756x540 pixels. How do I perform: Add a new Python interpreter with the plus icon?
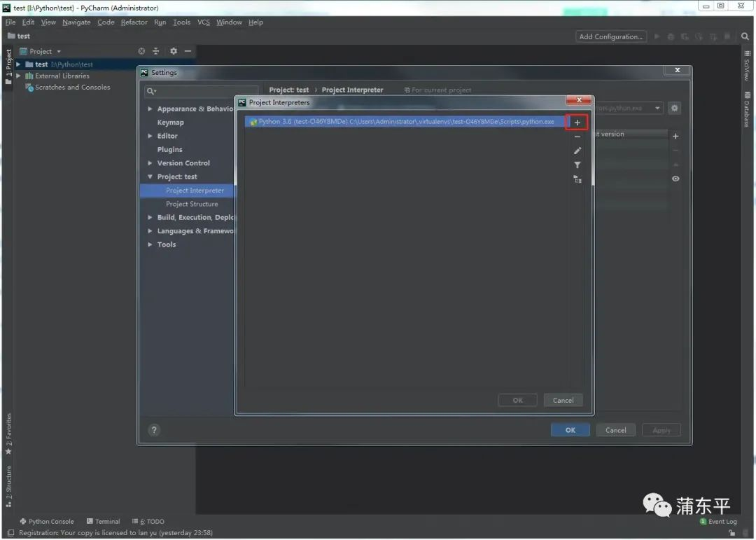click(x=577, y=122)
